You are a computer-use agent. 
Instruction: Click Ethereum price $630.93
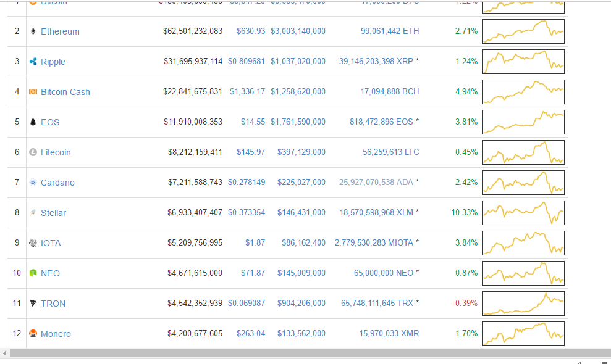pos(251,31)
